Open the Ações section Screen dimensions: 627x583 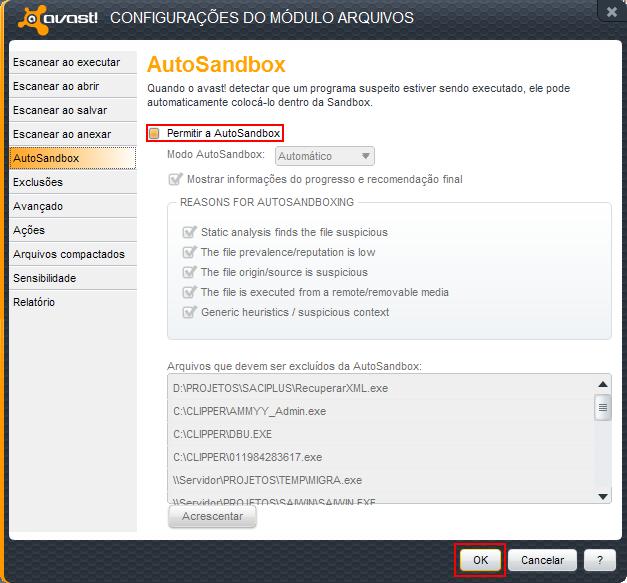[73, 230]
